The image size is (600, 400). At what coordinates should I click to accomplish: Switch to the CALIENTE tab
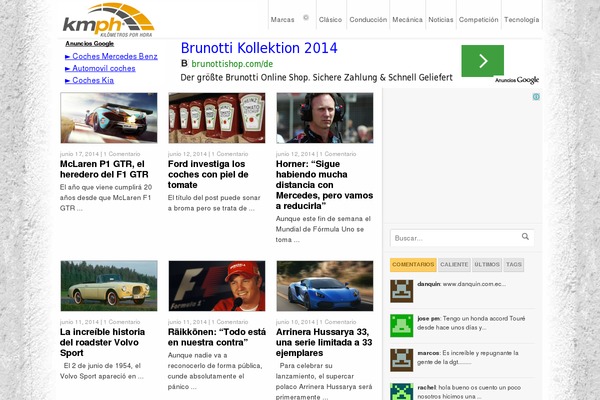[x=454, y=264]
